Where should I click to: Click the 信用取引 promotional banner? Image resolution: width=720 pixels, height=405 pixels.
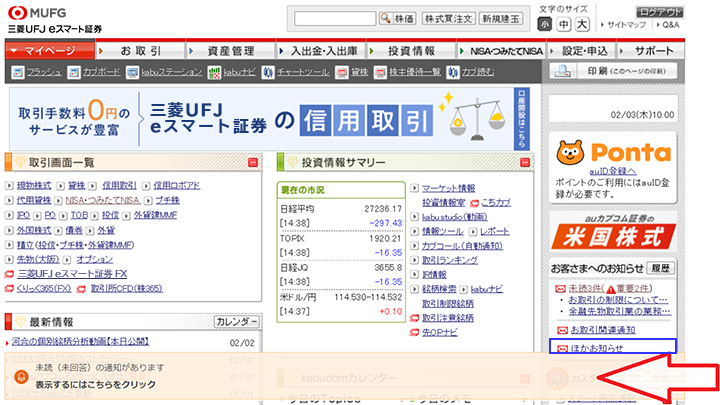pos(269,119)
